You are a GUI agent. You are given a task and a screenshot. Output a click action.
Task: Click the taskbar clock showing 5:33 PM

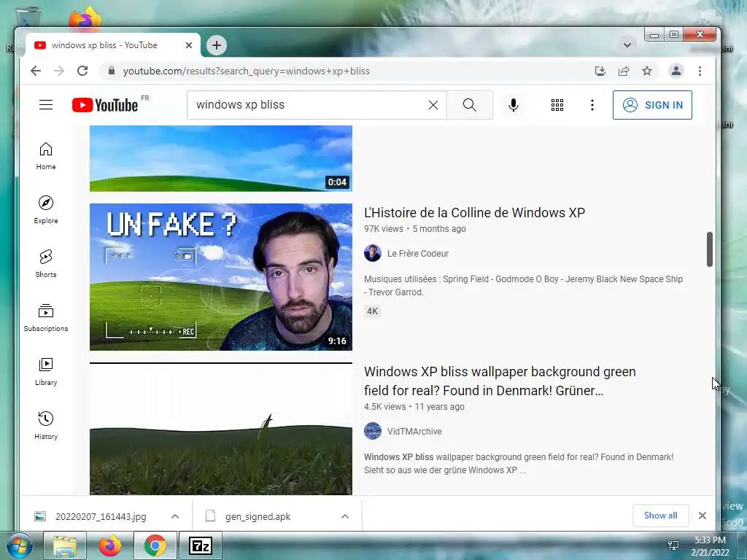click(x=710, y=546)
